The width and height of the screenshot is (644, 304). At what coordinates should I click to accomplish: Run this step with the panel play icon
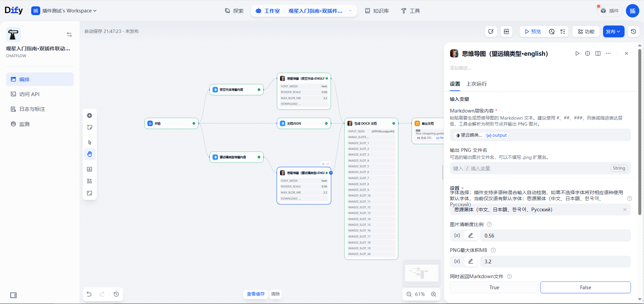coord(577,53)
